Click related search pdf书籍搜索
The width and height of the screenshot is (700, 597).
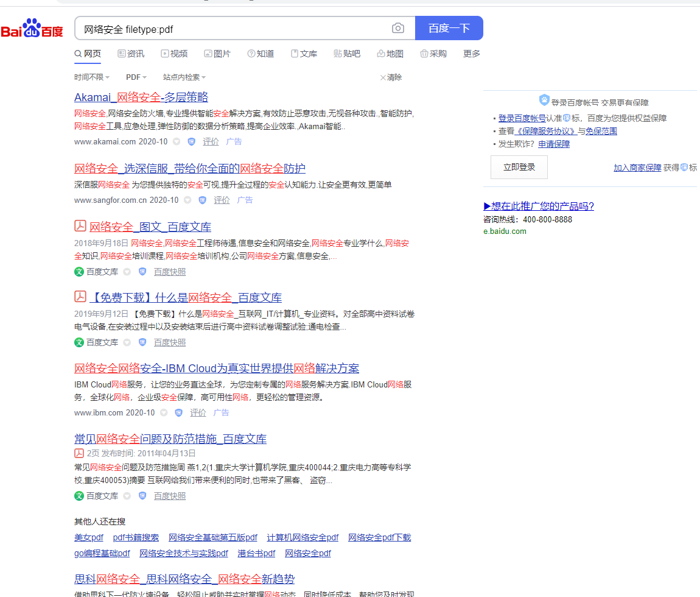(136, 537)
